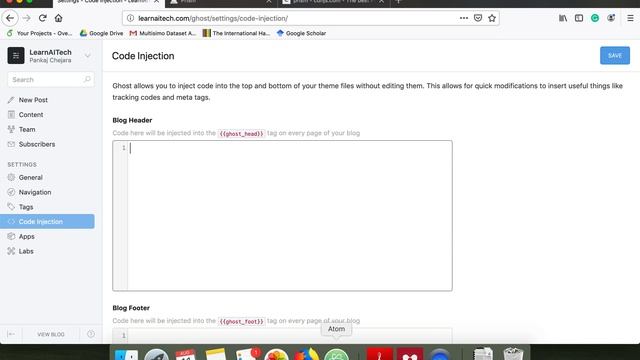The width and height of the screenshot is (640, 360).
Task: Open the Firefox Library icon
Action: point(563,18)
